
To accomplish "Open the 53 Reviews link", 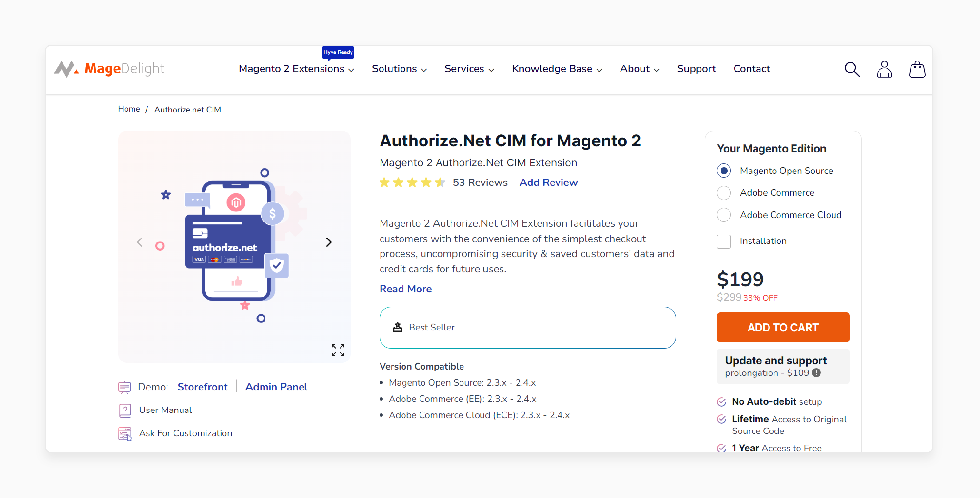I will click(x=480, y=182).
